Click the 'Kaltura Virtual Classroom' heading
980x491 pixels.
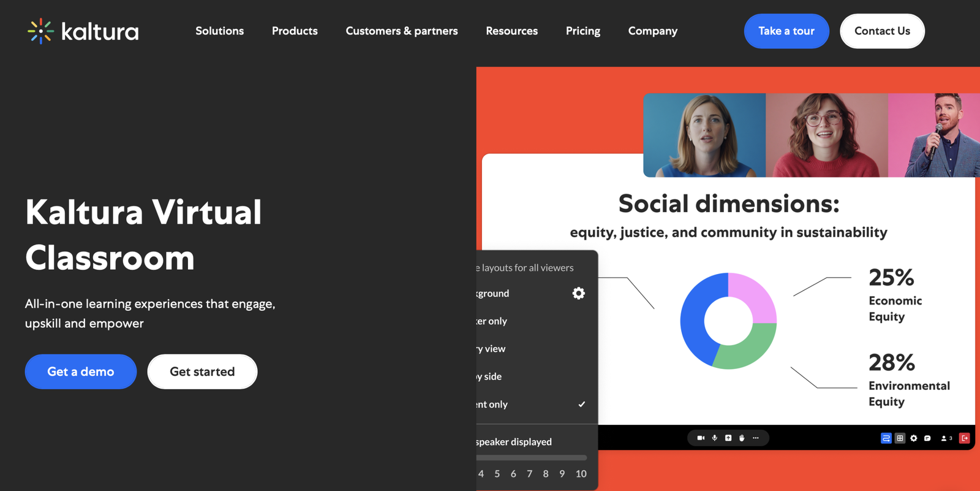click(143, 235)
